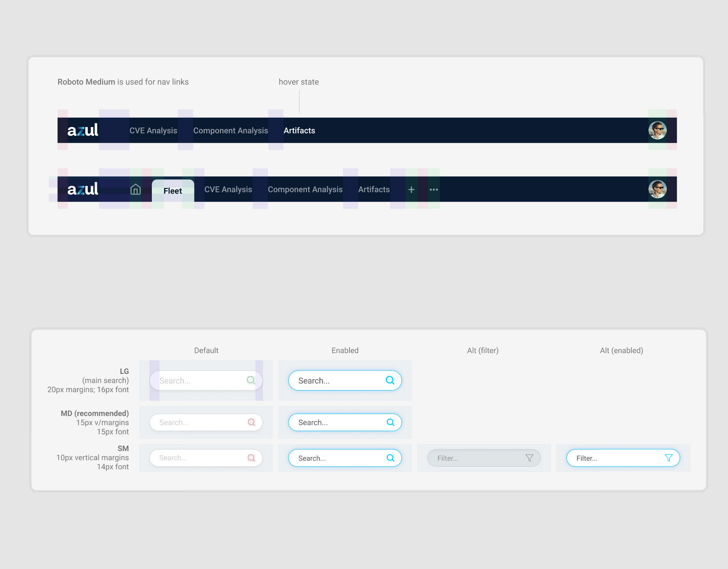
Task: Select the highlighted Artifacts link in upper navbar
Action: 299,131
